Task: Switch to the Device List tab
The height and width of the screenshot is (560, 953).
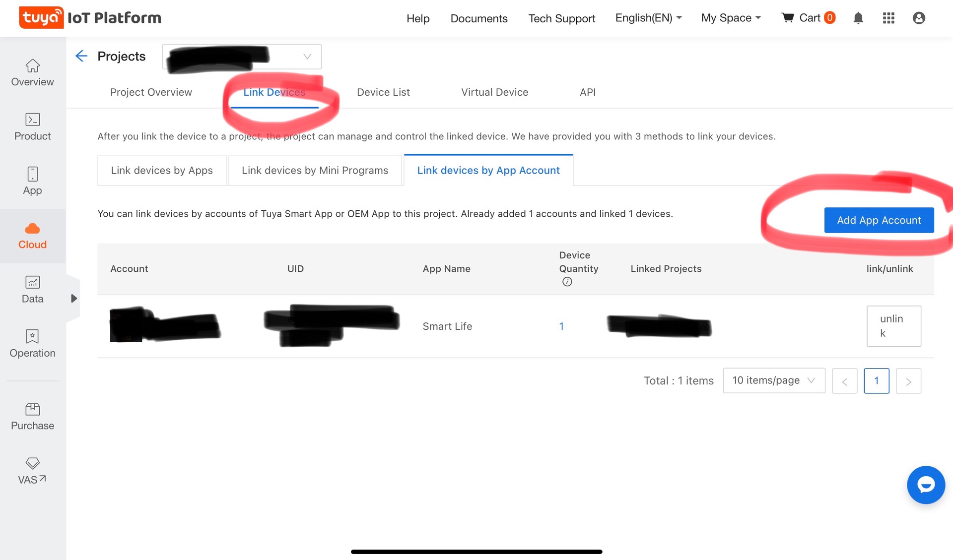Action: point(383,92)
